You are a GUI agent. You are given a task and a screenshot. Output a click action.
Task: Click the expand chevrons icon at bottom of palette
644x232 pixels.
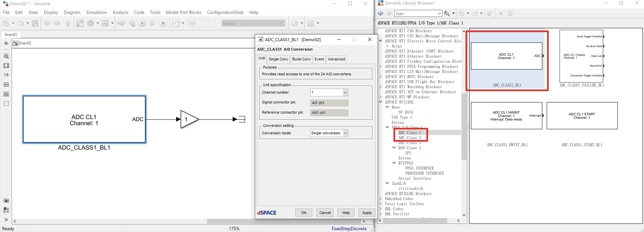pos(6,219)
